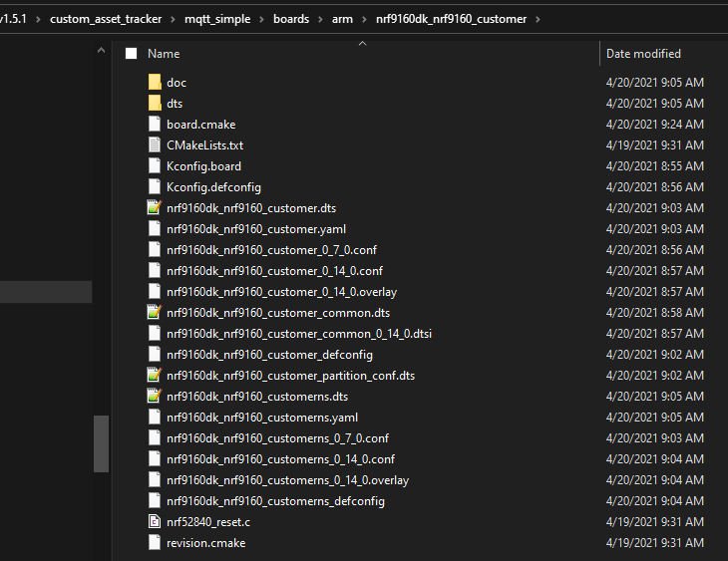728x561 pixels.
Task: Toggle the select-all checkbox in the header
Action: (x=131, y=54)
